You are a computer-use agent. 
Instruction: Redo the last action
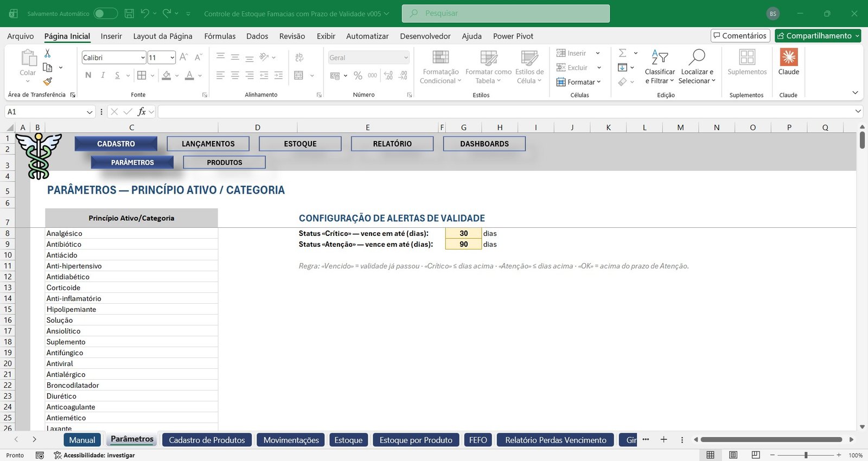167,14
